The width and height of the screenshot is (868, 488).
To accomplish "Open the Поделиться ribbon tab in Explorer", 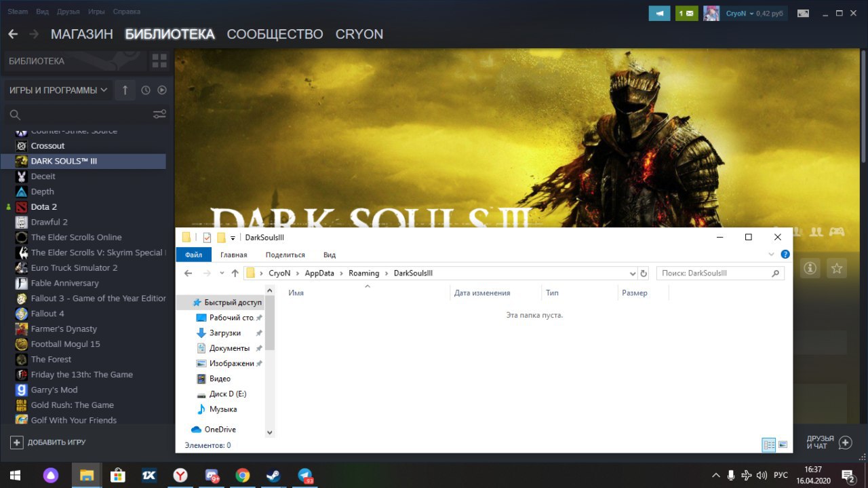I will point(285,255).
